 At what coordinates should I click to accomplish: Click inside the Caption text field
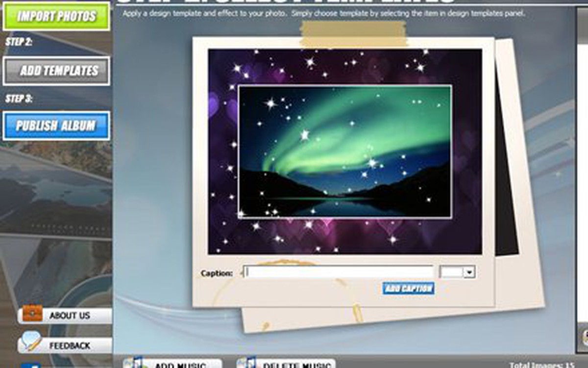(339, 272)
